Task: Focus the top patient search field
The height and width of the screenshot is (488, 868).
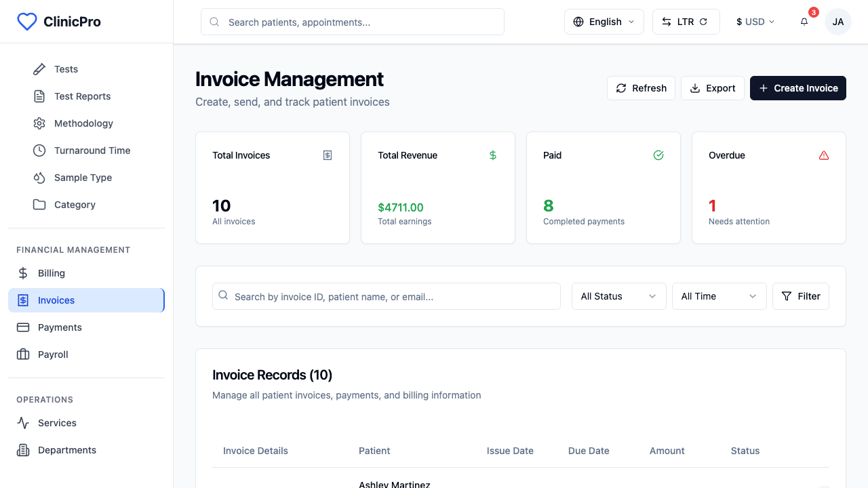Action: pyautogui.click(x=353, y=22)
